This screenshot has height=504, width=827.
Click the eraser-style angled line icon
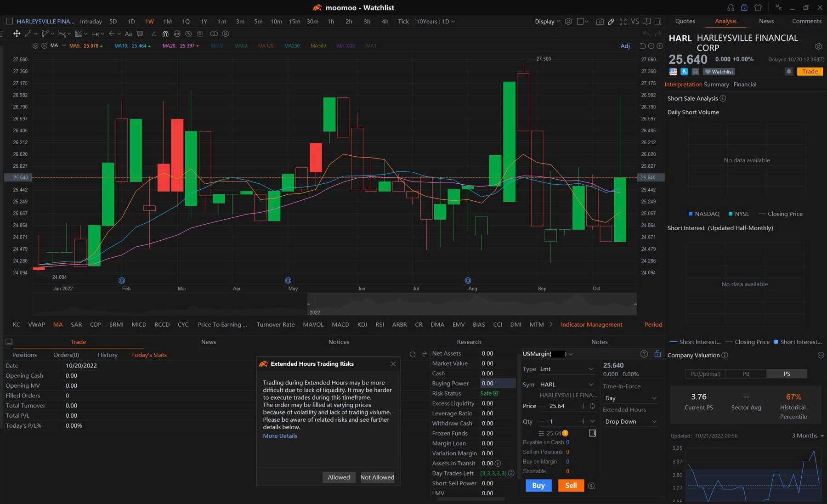coord(153,34)
